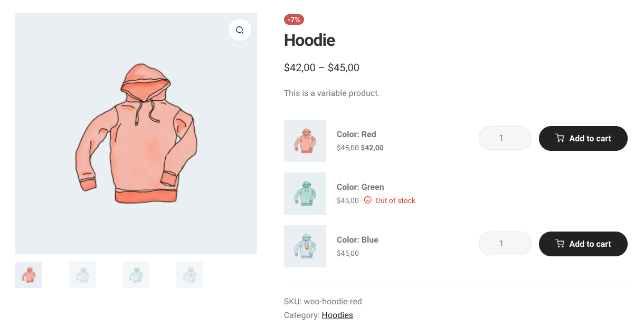Select the fourth gallery thumbnail with logo hoodie
The height and width of the screenshot is (327, 644).
(190, 275)
